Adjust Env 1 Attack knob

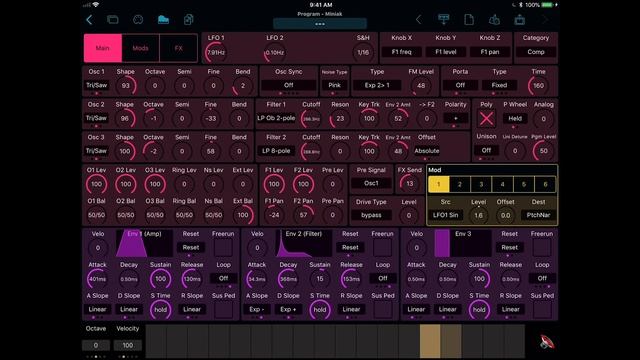click(97, 279)
